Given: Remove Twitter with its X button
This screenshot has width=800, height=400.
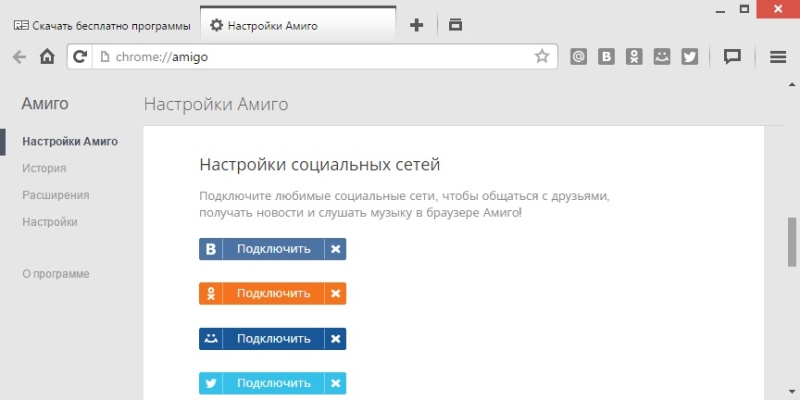Looking at the screenshot, I should [x=335, y=383].
